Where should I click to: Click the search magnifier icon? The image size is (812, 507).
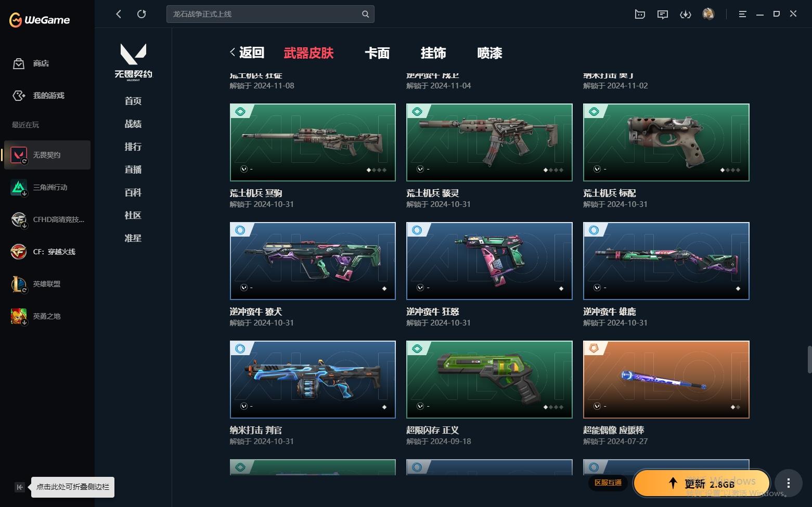tap(365, 14)
